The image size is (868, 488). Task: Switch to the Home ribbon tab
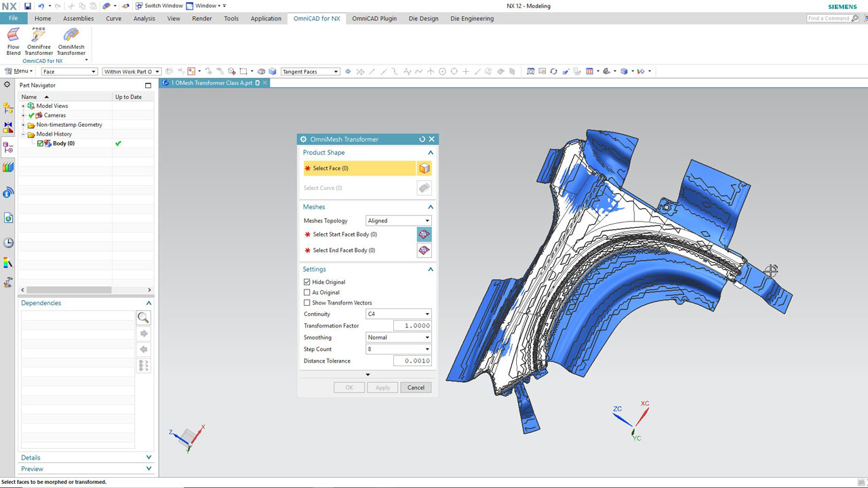point(43,18)
